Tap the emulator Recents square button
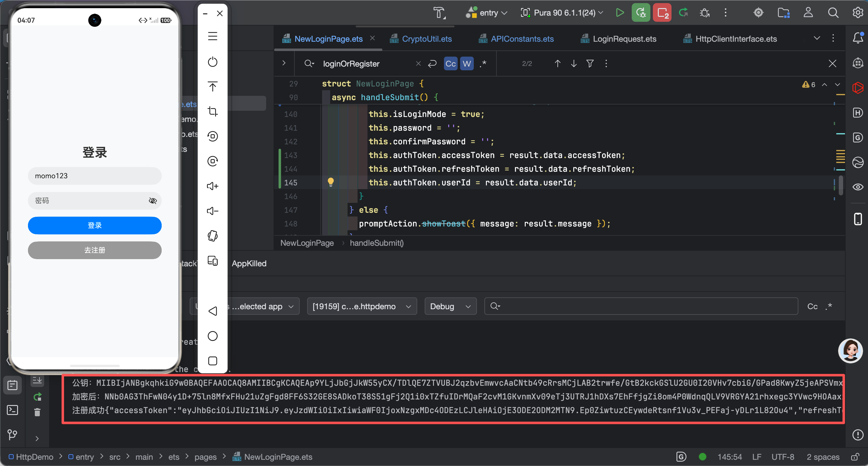The width and height of the screenshot is (868, 466). pos(213,361)
